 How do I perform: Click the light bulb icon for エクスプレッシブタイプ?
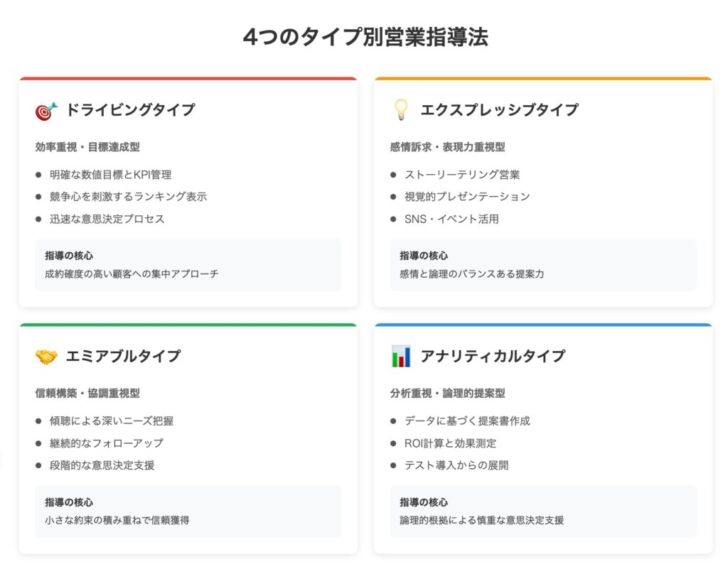point(401,110)
